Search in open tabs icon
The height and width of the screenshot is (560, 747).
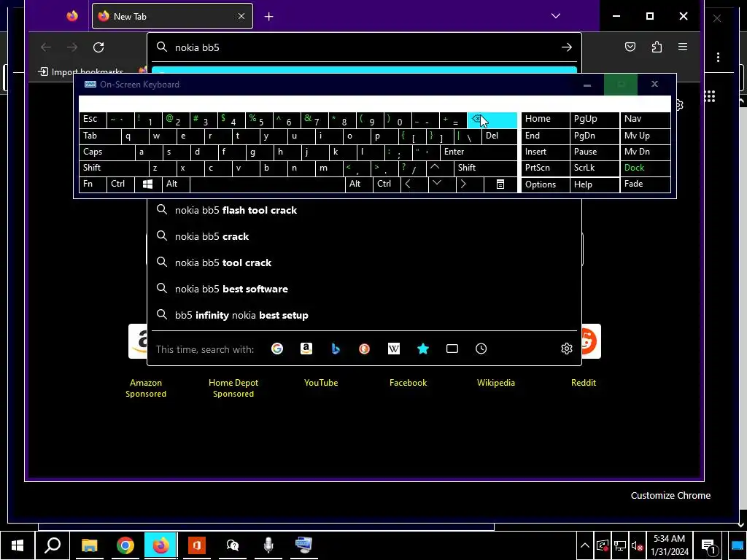452,349
